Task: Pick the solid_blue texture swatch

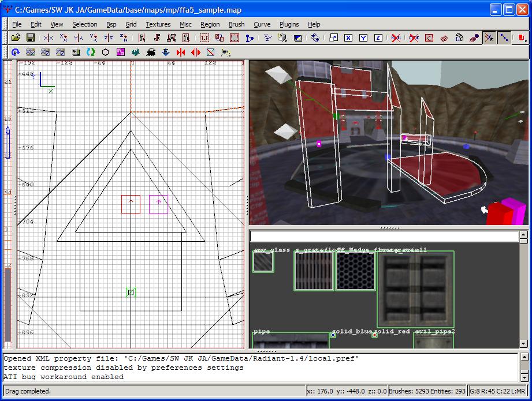Action: click(333, 335)
